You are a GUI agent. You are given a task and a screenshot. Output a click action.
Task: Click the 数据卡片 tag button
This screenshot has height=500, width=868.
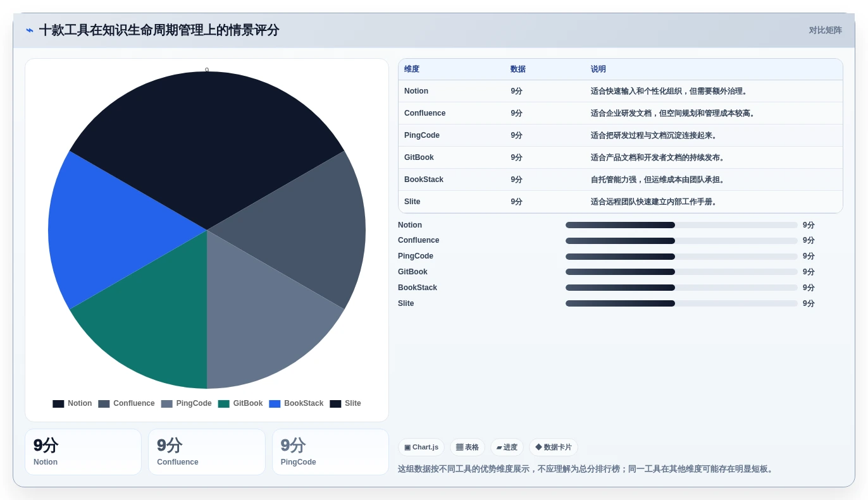pos(554,447)
